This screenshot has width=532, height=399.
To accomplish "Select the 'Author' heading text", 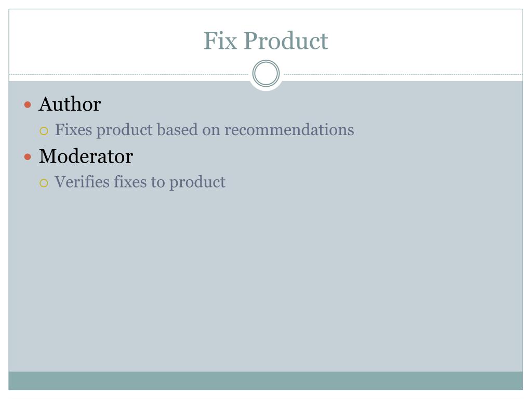I will pyautogui.click(x=70, y=104).
